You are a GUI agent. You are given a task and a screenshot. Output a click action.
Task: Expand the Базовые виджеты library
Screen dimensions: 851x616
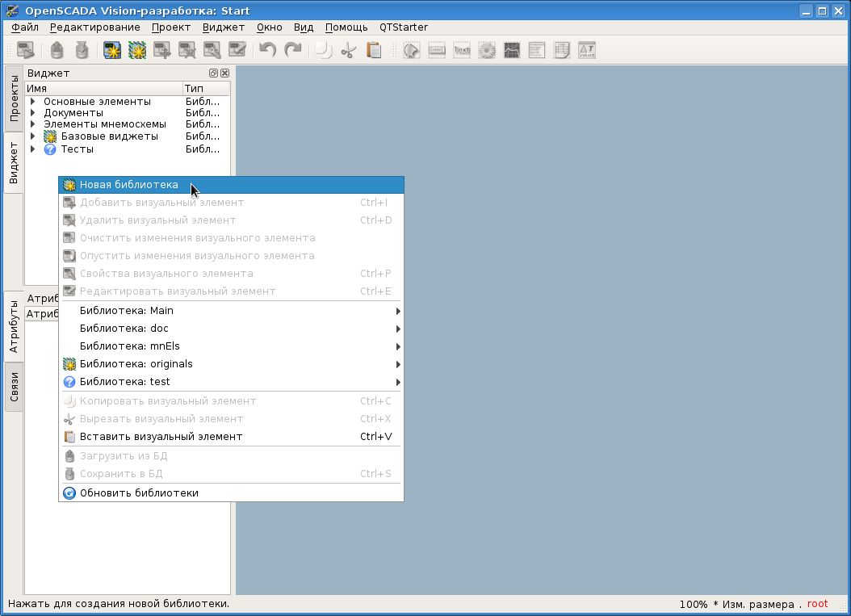tap(32, 136)
